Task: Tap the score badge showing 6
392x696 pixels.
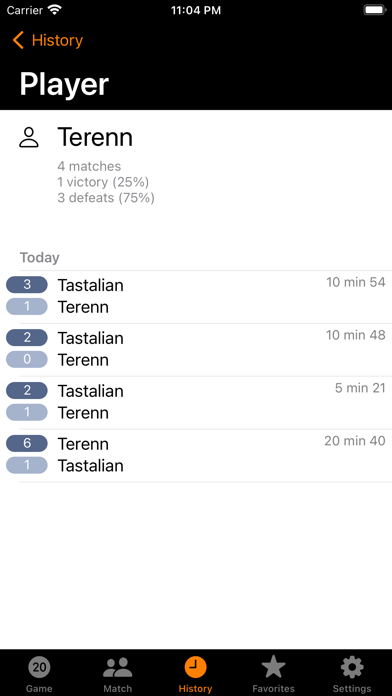Action: pyautogui.click(x=27, y=443)
